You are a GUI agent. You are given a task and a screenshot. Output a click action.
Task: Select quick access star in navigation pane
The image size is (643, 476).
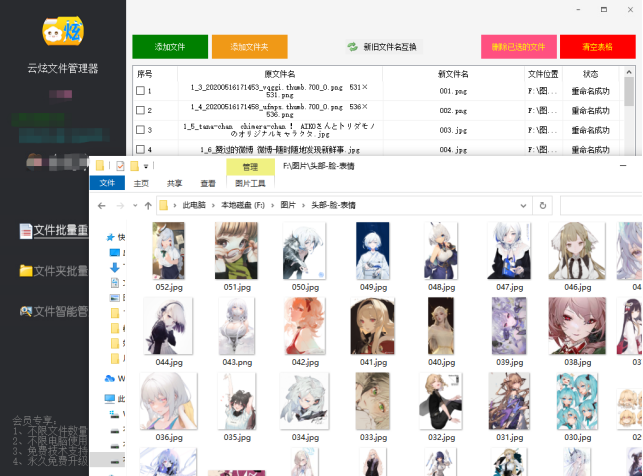tap(110, 237)
